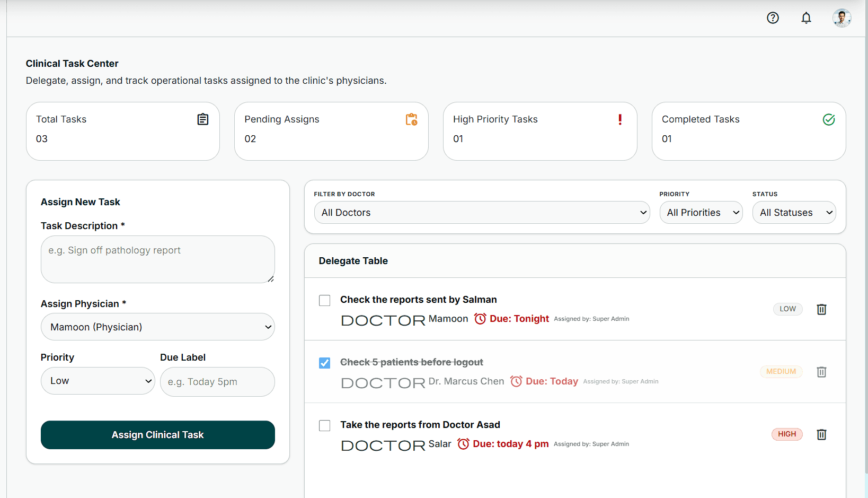The image size is (868, 498).
Task: Delete the Take the reports from Doctor Asad task
Action: coord(821,434)
